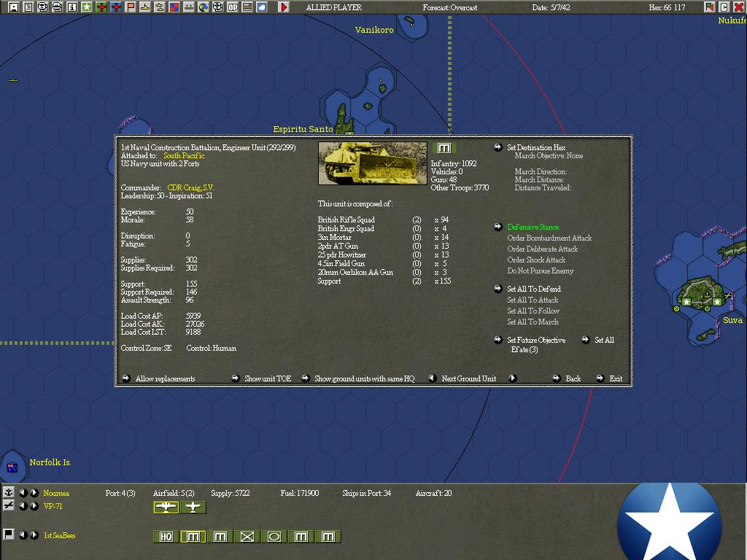Click next arrow on 1st SeaBees row

pos(34,534)
